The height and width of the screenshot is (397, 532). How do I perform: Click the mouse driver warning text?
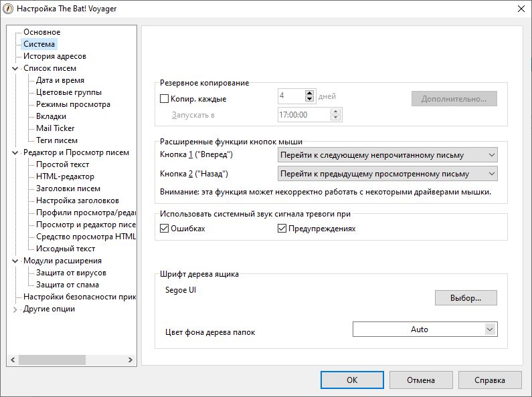325,192
